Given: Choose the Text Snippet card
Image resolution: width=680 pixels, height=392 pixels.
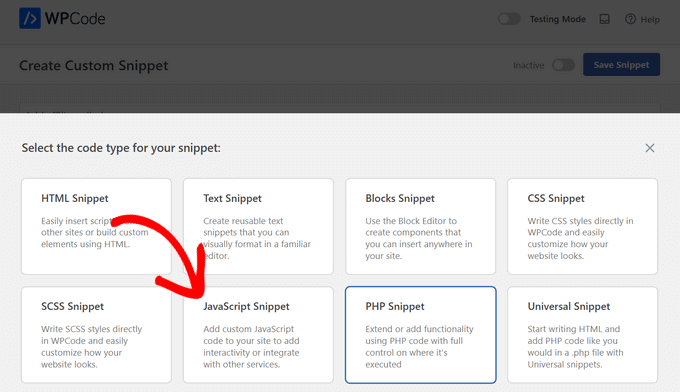Looking at the screenshot, I should (x=258, y=226).
